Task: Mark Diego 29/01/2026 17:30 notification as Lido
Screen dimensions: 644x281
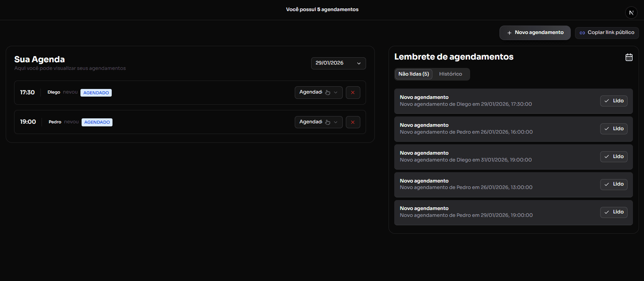Action: (x=613, y=101)
